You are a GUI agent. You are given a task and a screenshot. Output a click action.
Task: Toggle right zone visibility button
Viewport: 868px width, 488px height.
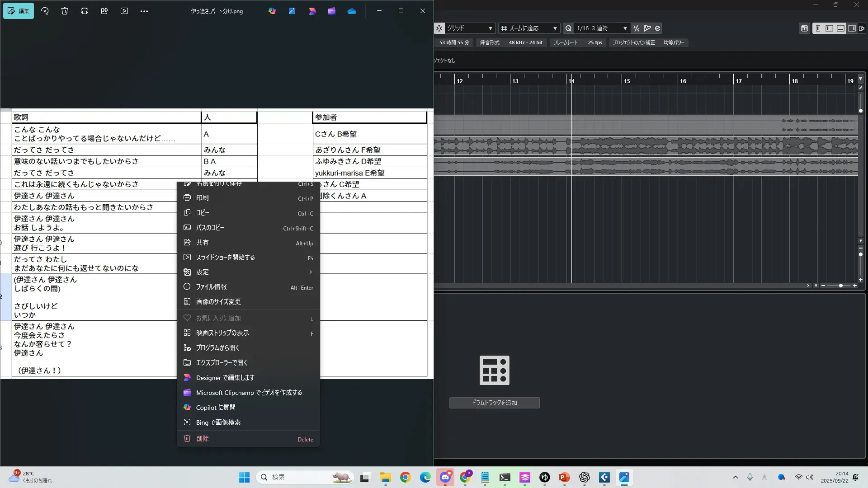tap(852, 28)
